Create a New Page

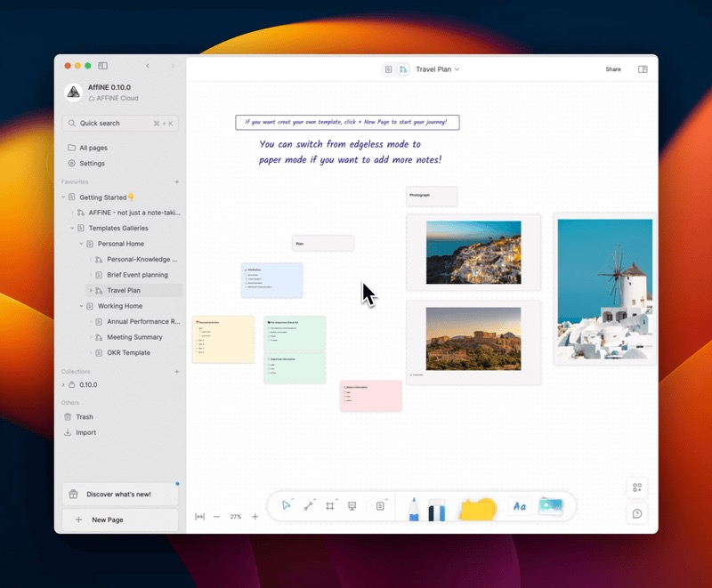point(120,520)
